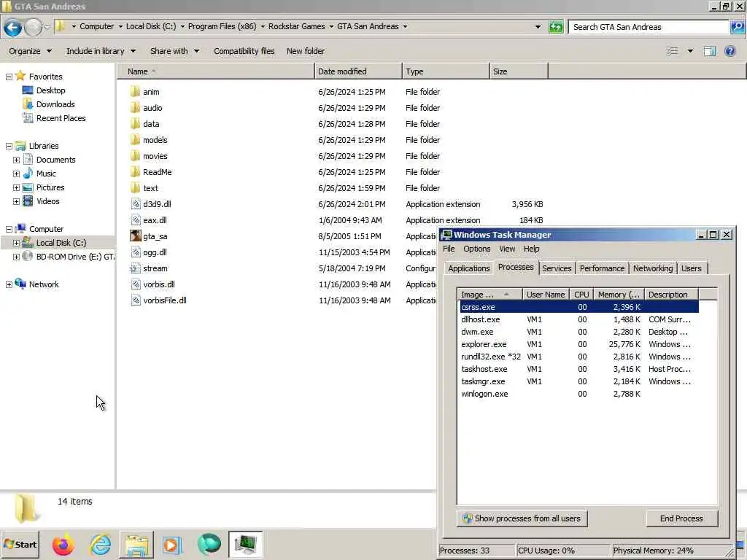Collapse the Libraries tree group
Viewport: 747px width, 560px height.
click(x=9, y=146)
